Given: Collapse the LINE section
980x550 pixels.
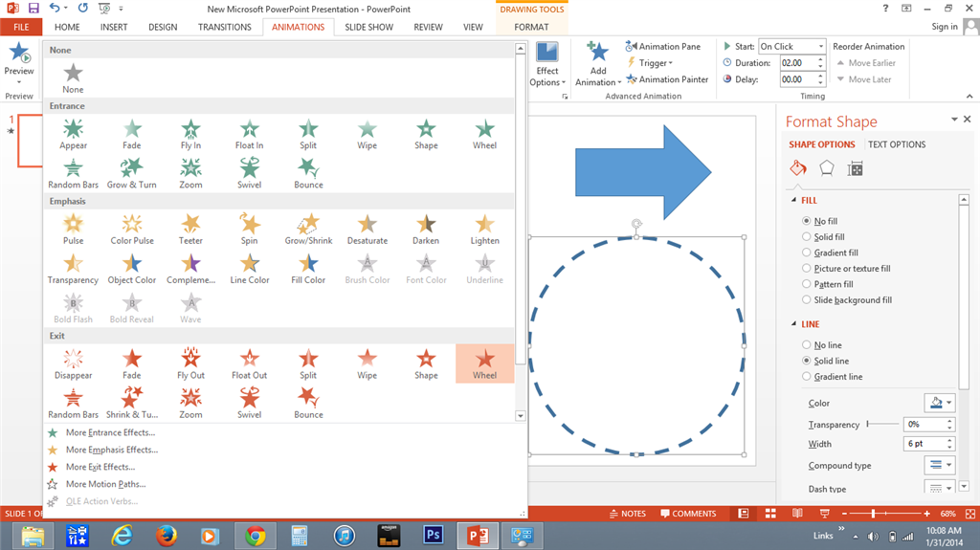Looking at the screenshot, I should (x=793, y=324).
